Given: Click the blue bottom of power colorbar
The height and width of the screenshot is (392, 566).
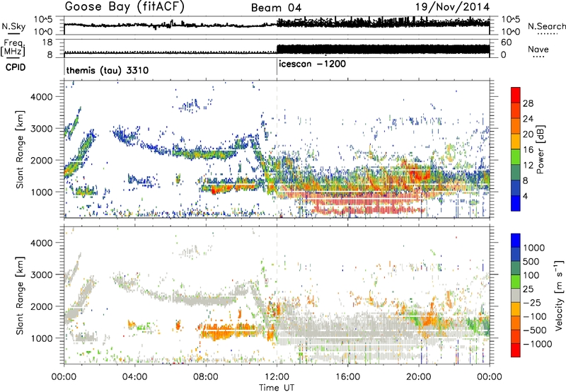Looking at the screenshot, I should (516, 204).
